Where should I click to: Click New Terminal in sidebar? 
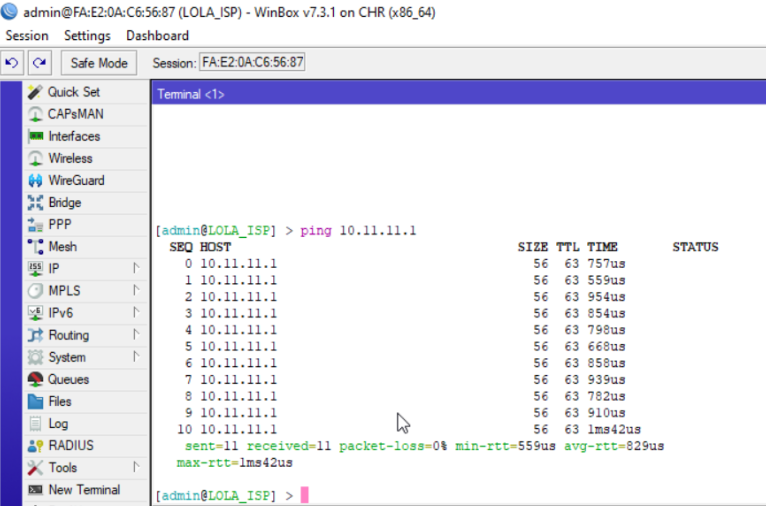pos(84,490)
